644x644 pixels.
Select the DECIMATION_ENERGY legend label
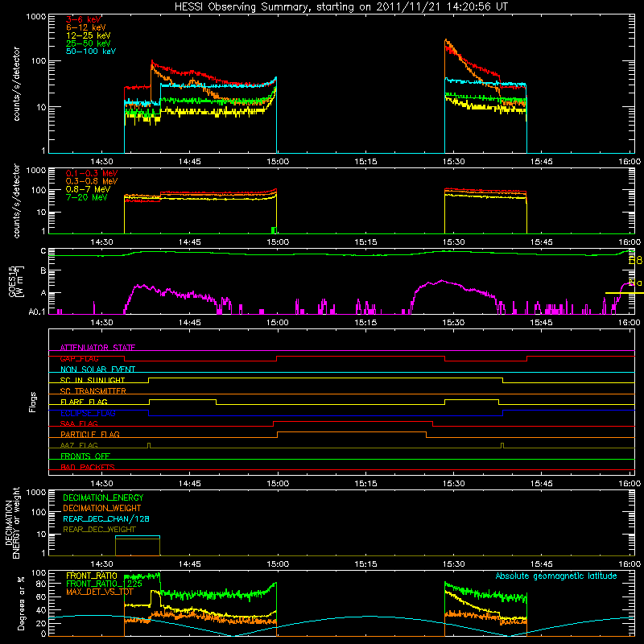[x=103, y=497]
